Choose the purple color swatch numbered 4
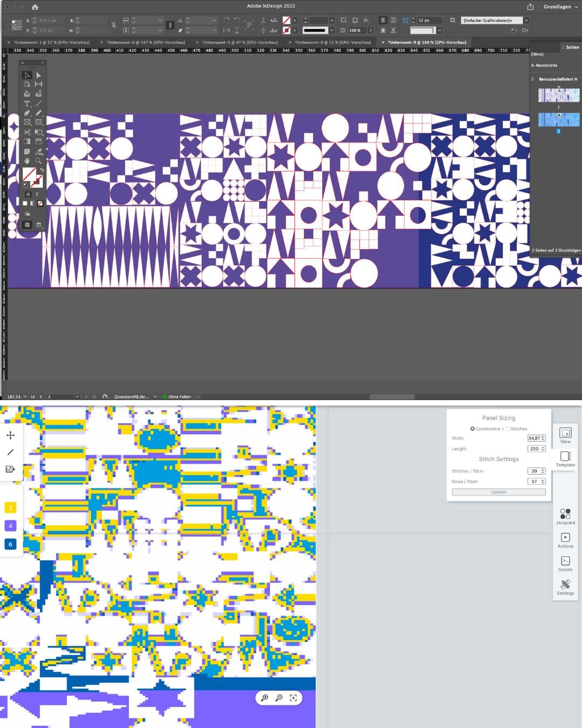 [x=10, y=526]
